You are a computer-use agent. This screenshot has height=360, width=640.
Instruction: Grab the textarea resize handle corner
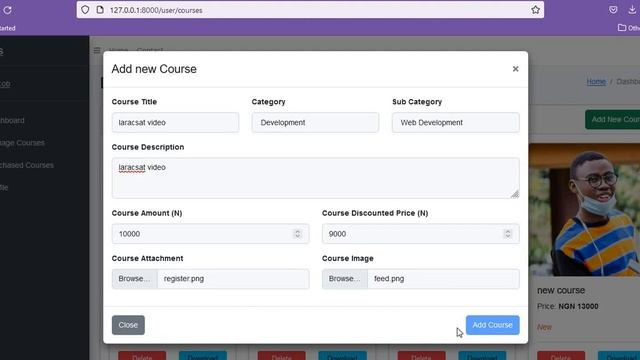pos(515,194)
